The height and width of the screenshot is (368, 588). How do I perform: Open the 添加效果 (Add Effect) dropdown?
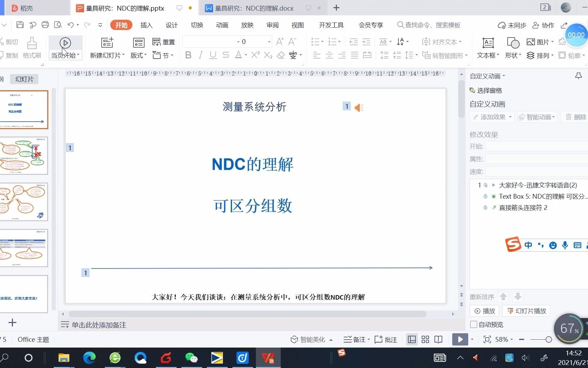click(x=491, y=117)
